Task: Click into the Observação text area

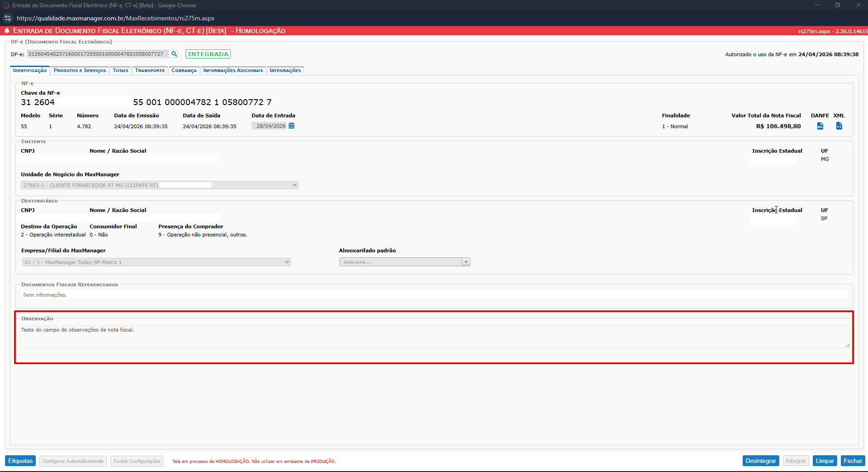Action: coord(434,337)
